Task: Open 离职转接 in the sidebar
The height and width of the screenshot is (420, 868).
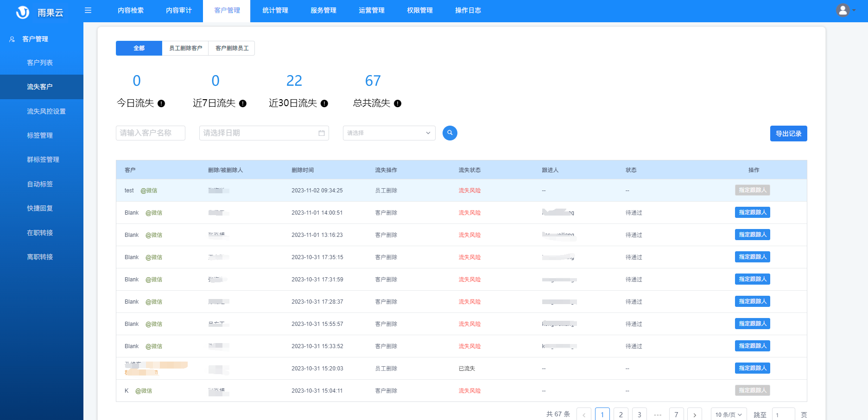Action: coord(42,257)
